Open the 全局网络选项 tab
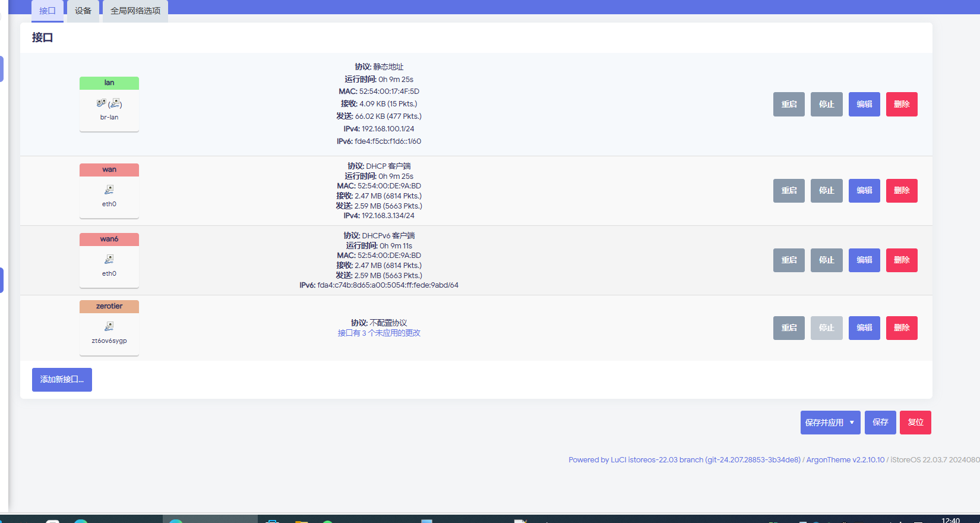The width and height of the screenshot is (980, 523). coord(135,11)
